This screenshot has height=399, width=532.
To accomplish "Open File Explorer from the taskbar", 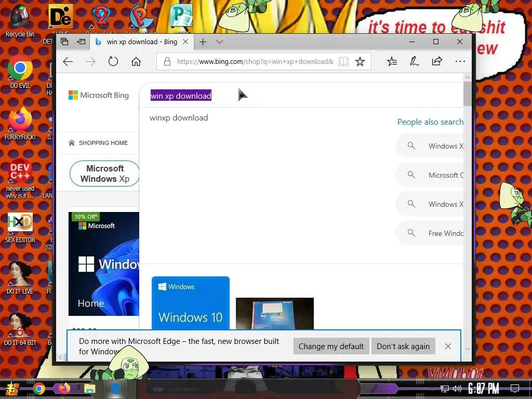I will tap(90, 389).
